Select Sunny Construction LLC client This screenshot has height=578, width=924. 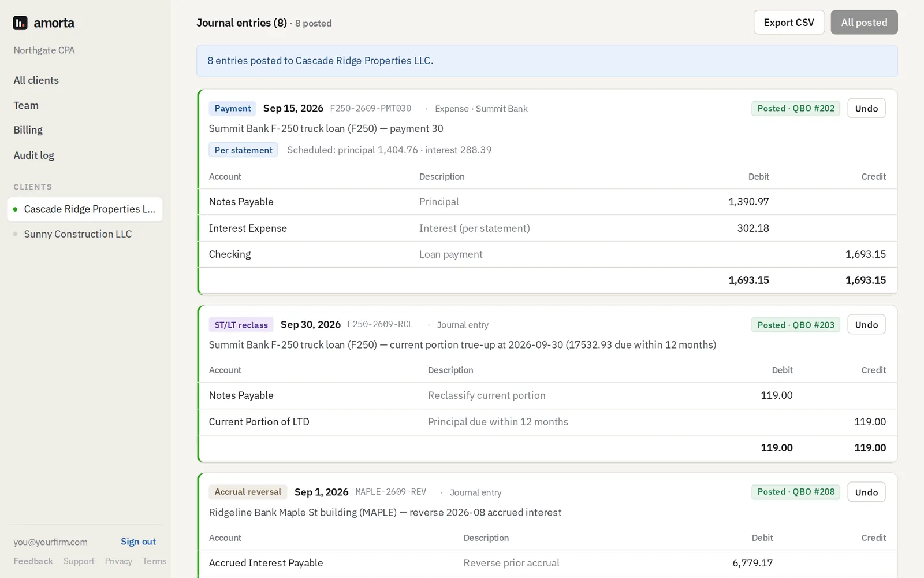85,234
